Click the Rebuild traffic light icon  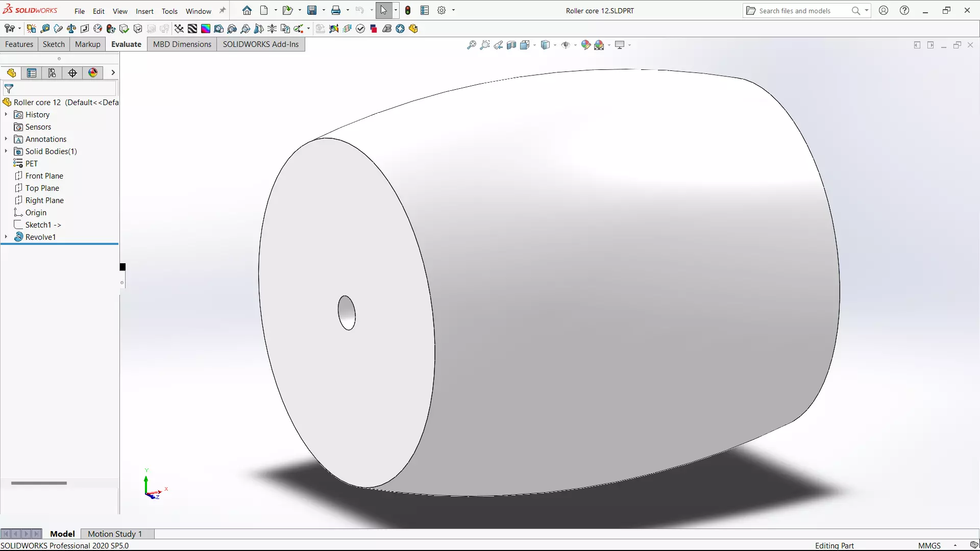(x=408, y=10)
